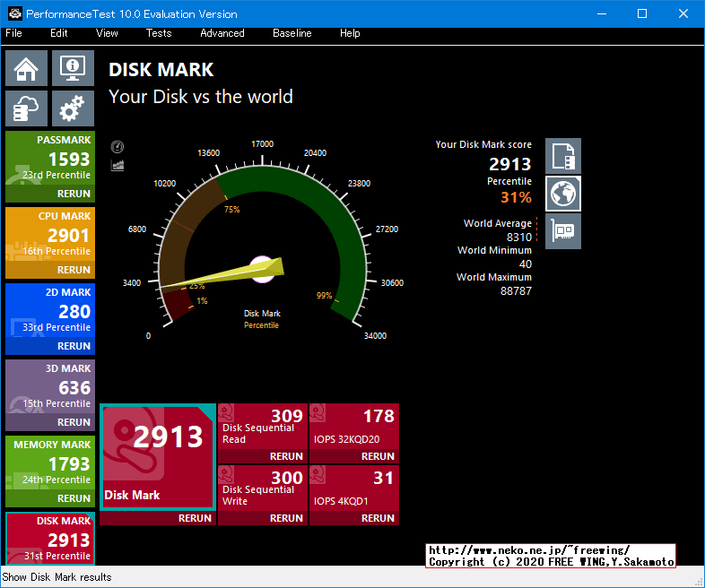Image resolution: width=705 pixels, height=588 pixels.
Task: Minimize the PerformanceTest window
Action: click(x=602, y=13)
